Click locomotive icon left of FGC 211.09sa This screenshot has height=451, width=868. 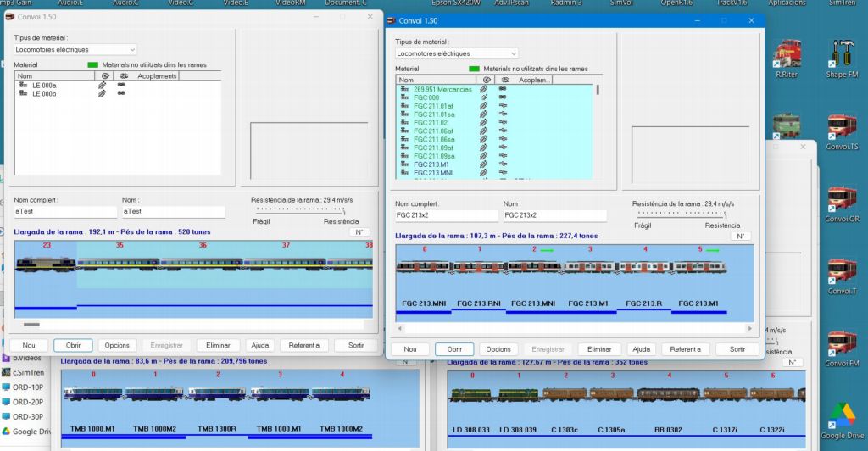click(404, 156)
